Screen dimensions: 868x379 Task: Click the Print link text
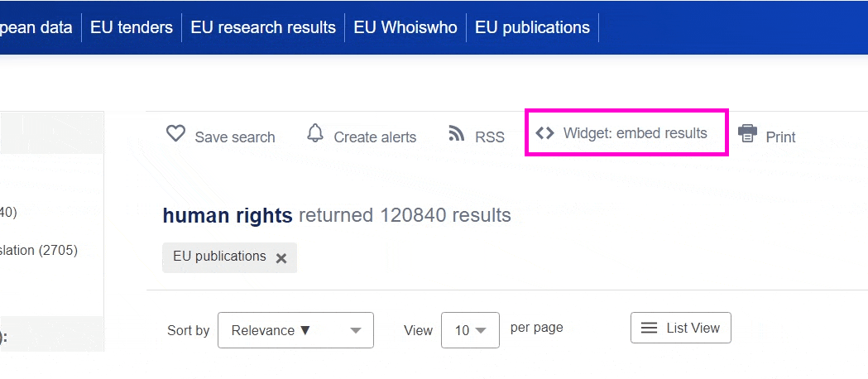780,137
